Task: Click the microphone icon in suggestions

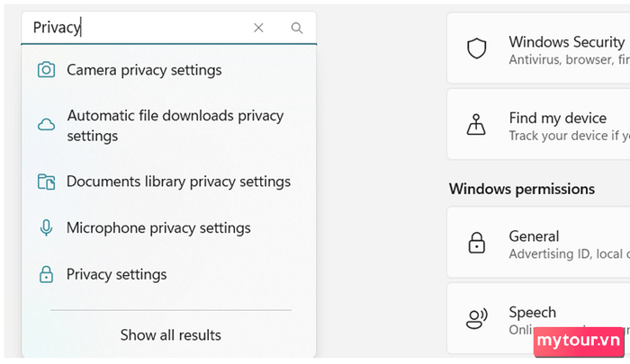Action: tap(46, 228)
